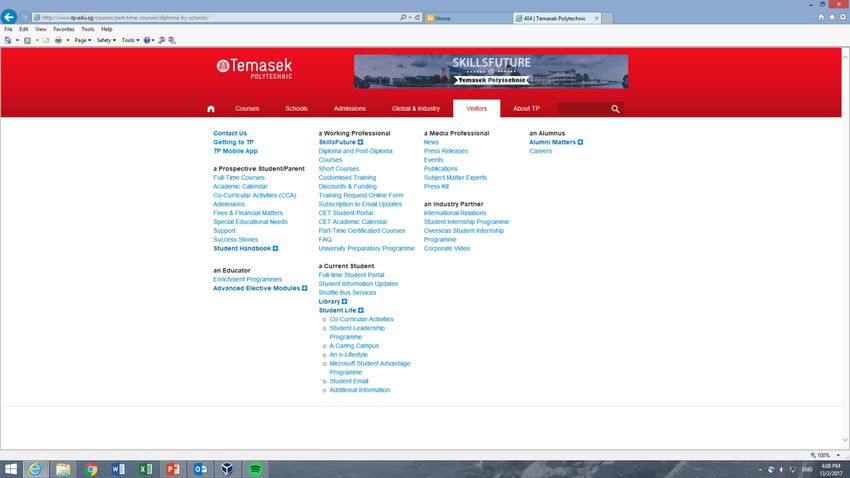
Task: Select Courses in site navigation
Action: coord(247,108)
